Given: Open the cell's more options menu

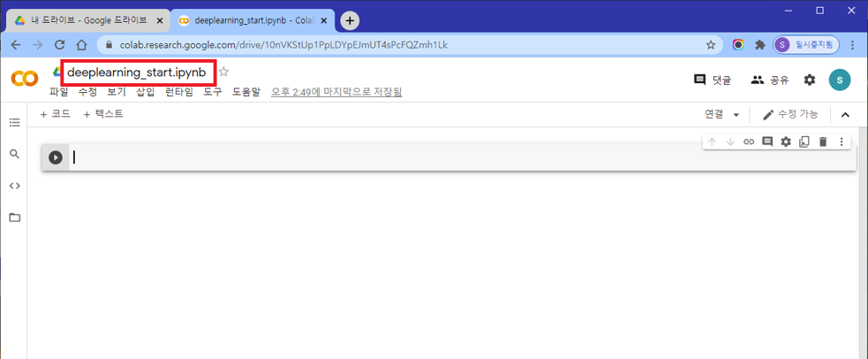Looking at the screenshot, I should tap(842, 141).
